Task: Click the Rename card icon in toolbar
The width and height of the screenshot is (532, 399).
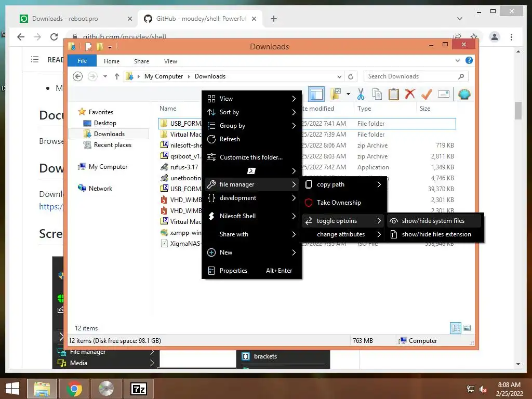Action: pos(444,94)
